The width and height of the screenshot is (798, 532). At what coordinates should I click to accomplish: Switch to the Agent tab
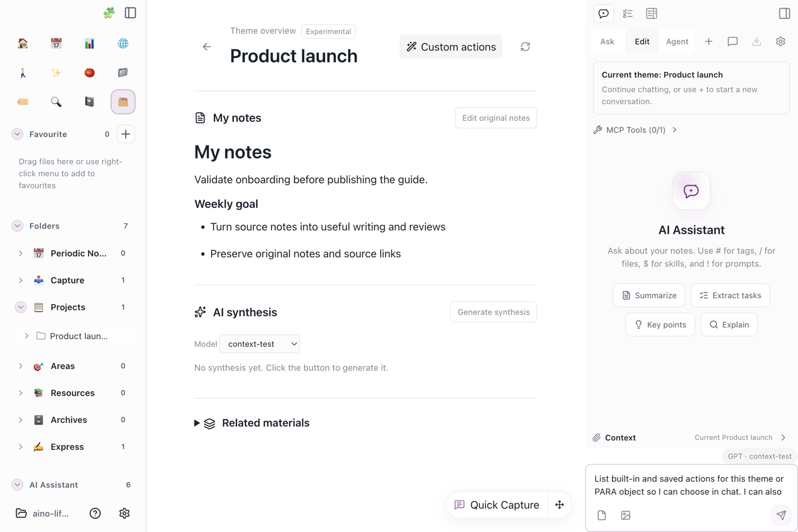(x=677, y=42)
